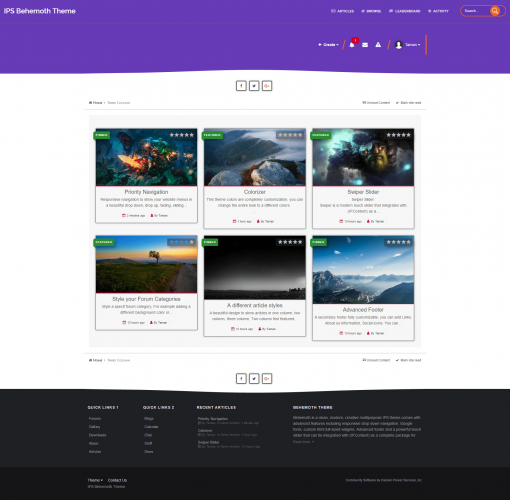Click the star rating on article styles card

[x=290, y=242]
